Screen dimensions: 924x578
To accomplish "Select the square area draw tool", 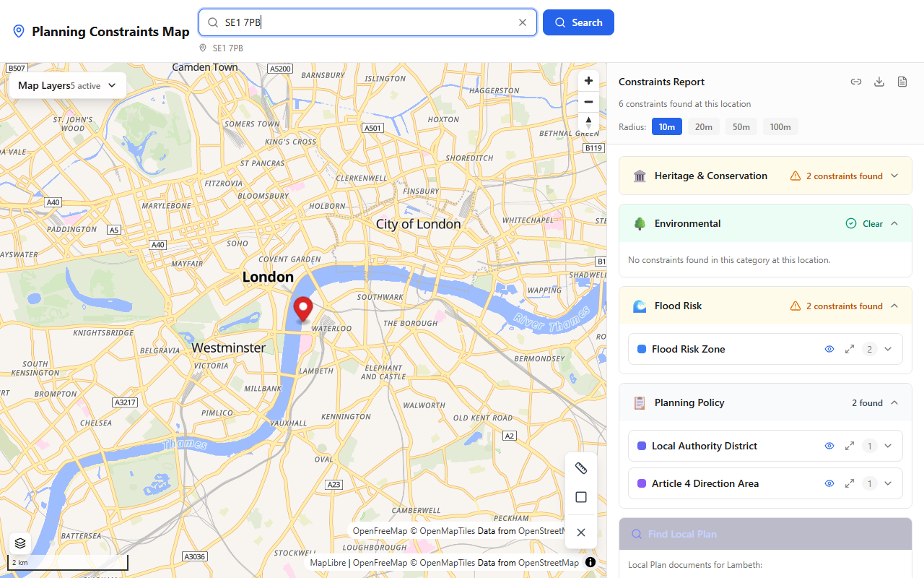I will point(581,497).
